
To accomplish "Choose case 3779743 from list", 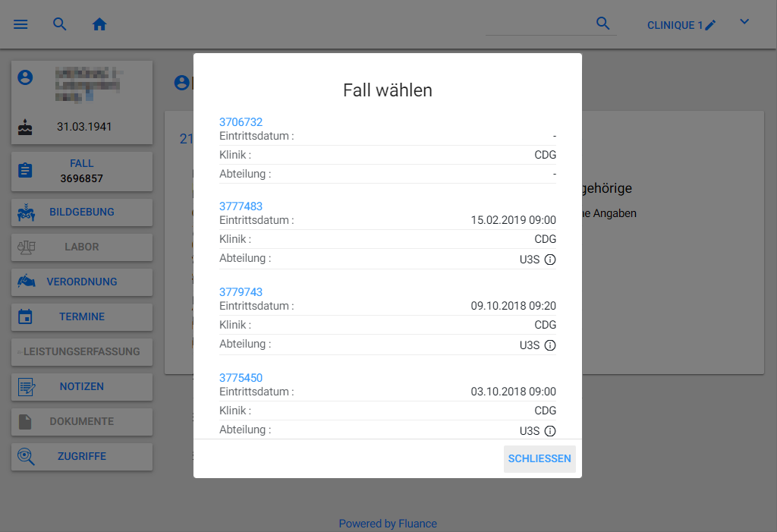I will click(x=241, y=292).
